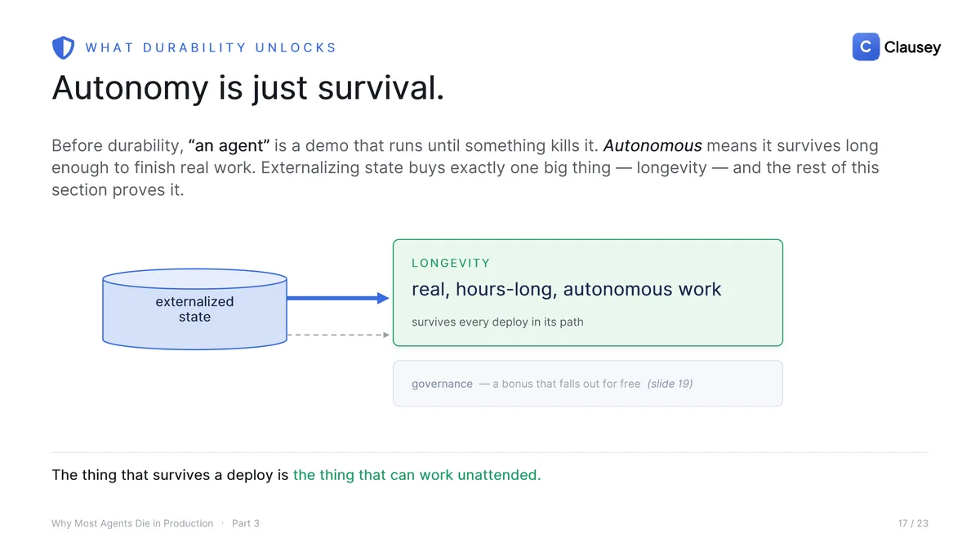Click the blue shield icon
The image size is (980, 551).
(63, 48)
